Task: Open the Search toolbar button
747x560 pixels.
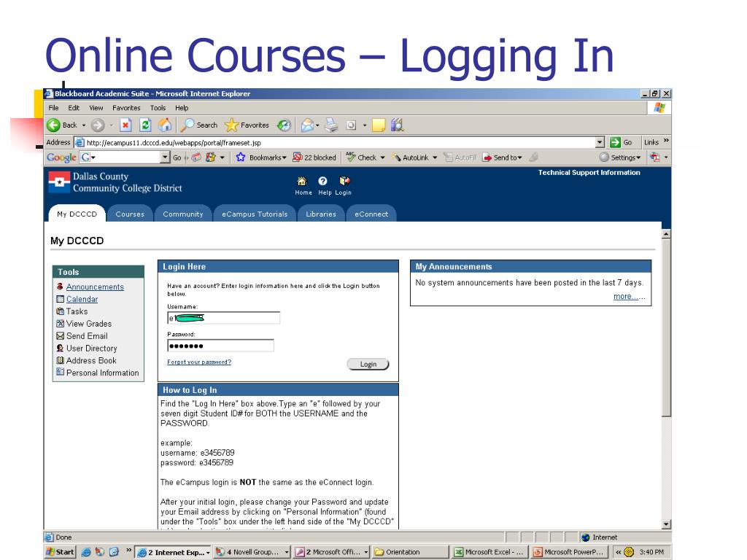Action: click(x=199, y=125)
